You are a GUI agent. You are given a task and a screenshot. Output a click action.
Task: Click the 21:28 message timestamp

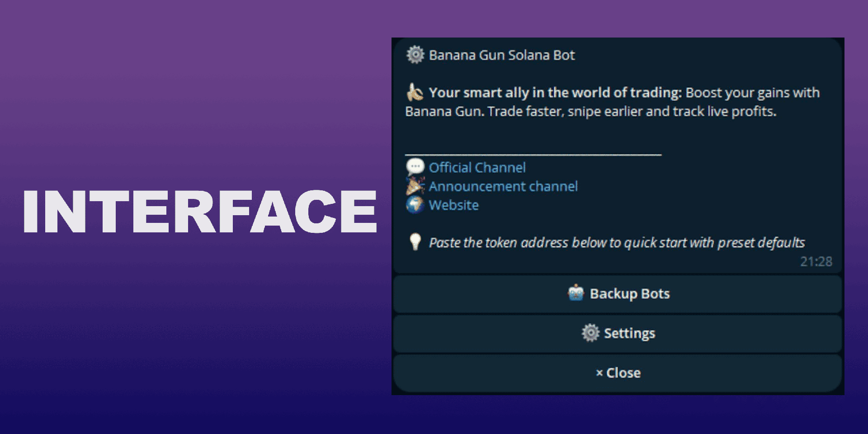point(816,262)
